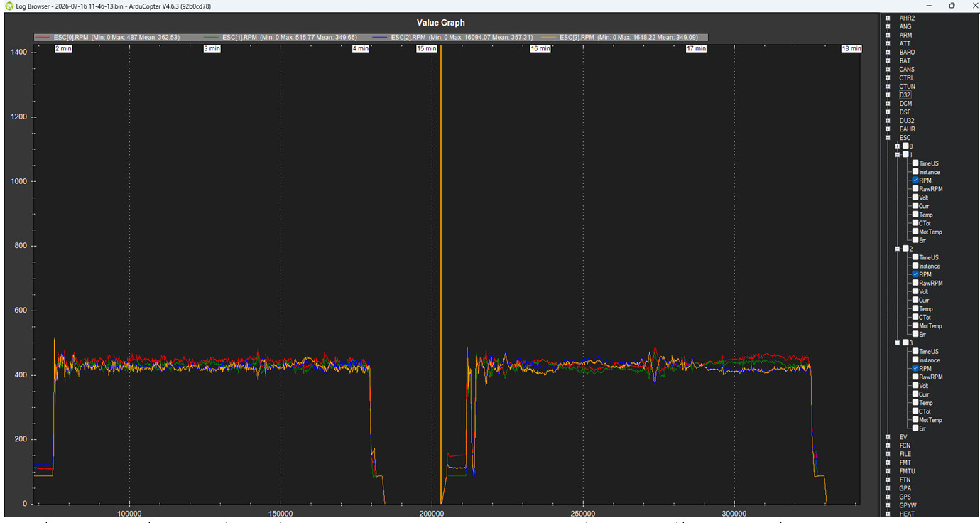Viewport: 980px width, 523px height.
Task: Uncheck RPM under ESC instance 1
Action: coord(916,180)
